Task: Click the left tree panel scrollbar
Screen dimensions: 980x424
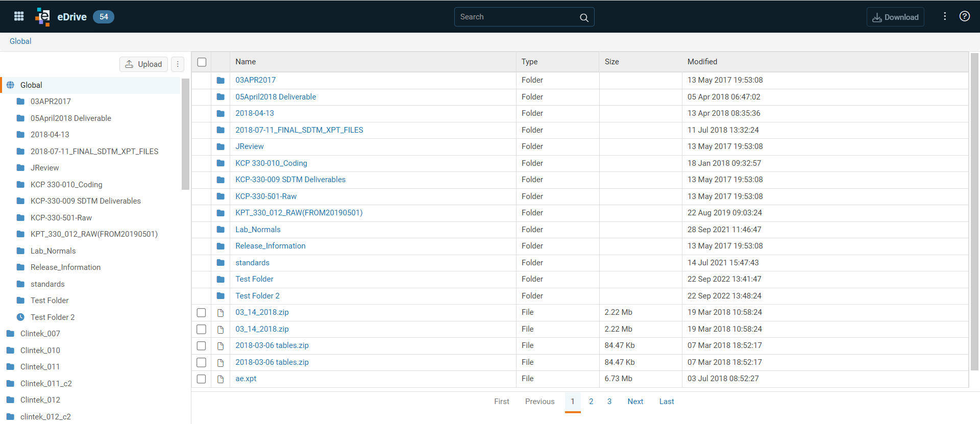Action: pyautogui.click(x=185, y=134)
